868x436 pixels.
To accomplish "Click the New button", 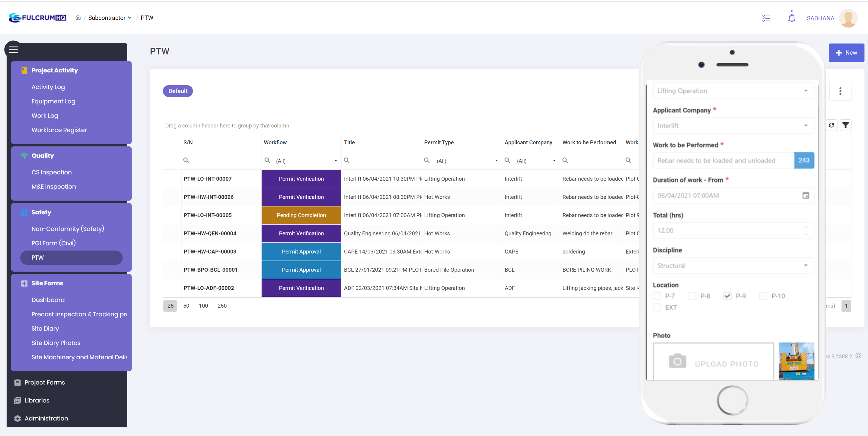I will [x=846, y=53].
